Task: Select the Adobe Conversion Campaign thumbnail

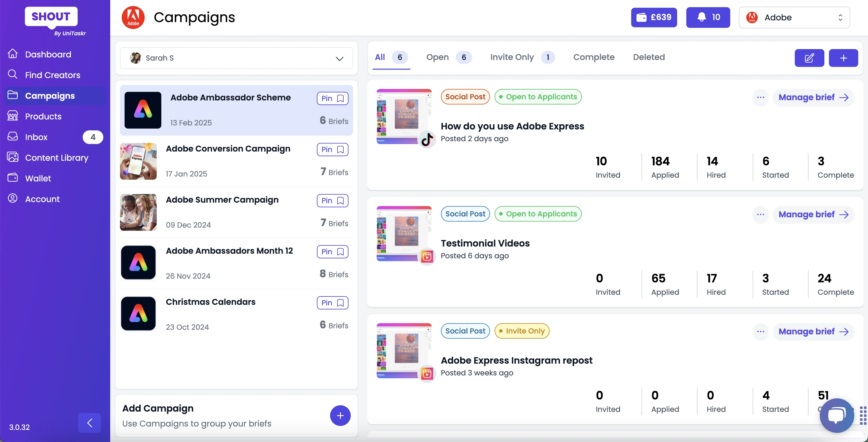Action: pos(138,161)
